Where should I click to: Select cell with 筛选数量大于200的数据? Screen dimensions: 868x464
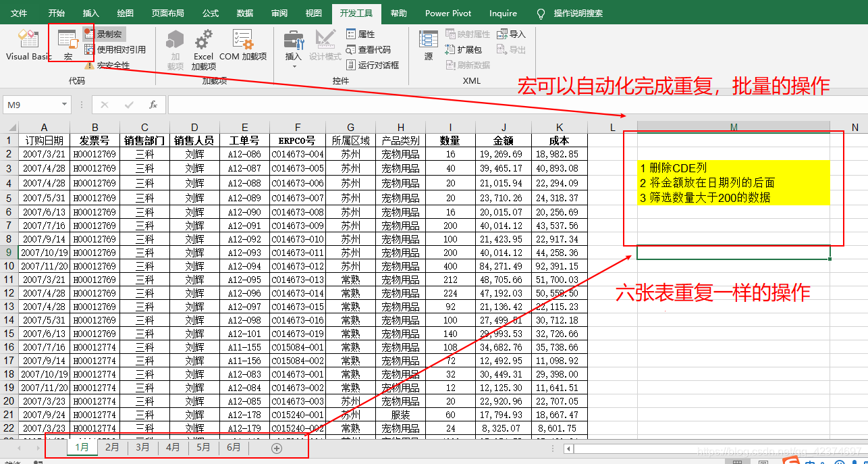tap(734, 198)
